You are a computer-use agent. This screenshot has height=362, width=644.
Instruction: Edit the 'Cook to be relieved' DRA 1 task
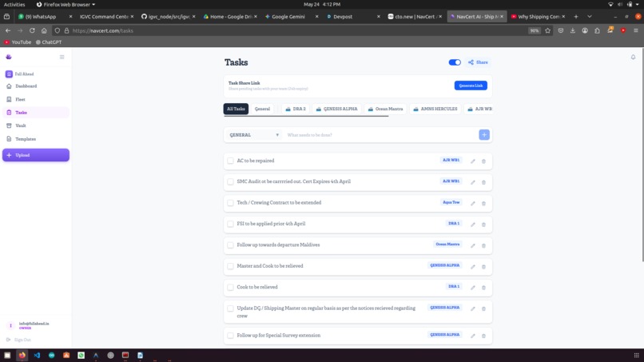tap(473, 287)
